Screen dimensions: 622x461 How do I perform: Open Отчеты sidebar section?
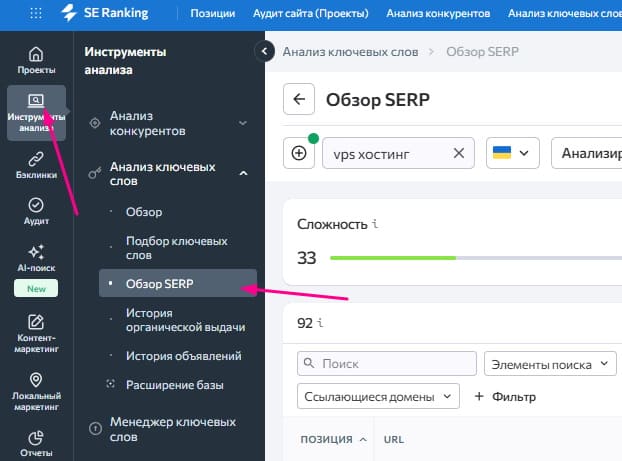tap(36, 444)
